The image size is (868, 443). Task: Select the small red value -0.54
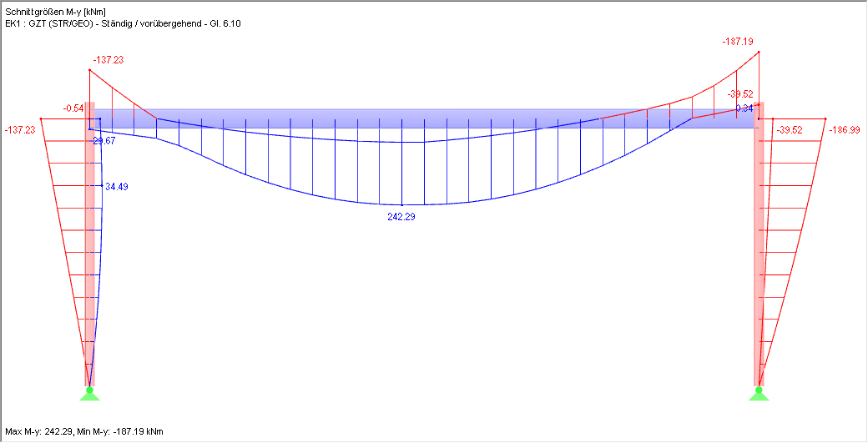(73, 109)
